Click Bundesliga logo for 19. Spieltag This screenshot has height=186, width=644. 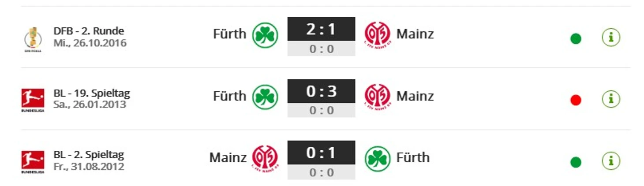click(33, 99)
